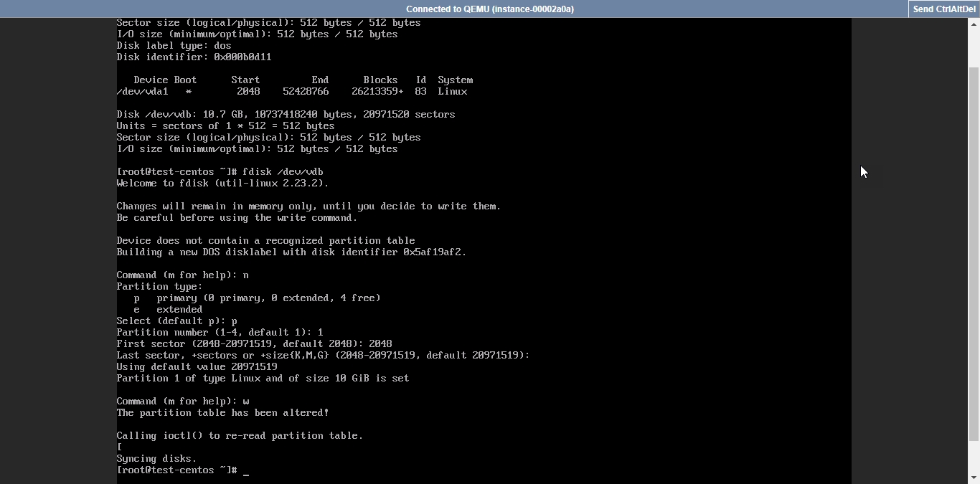Click "Building a new DOS disklabel" line

[291, 252]
